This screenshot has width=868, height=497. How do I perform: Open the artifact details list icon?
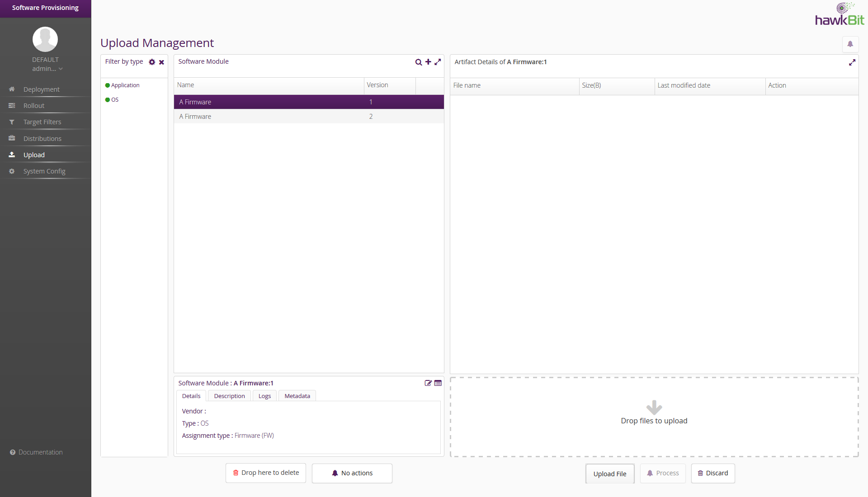click(x=438, y=383)
